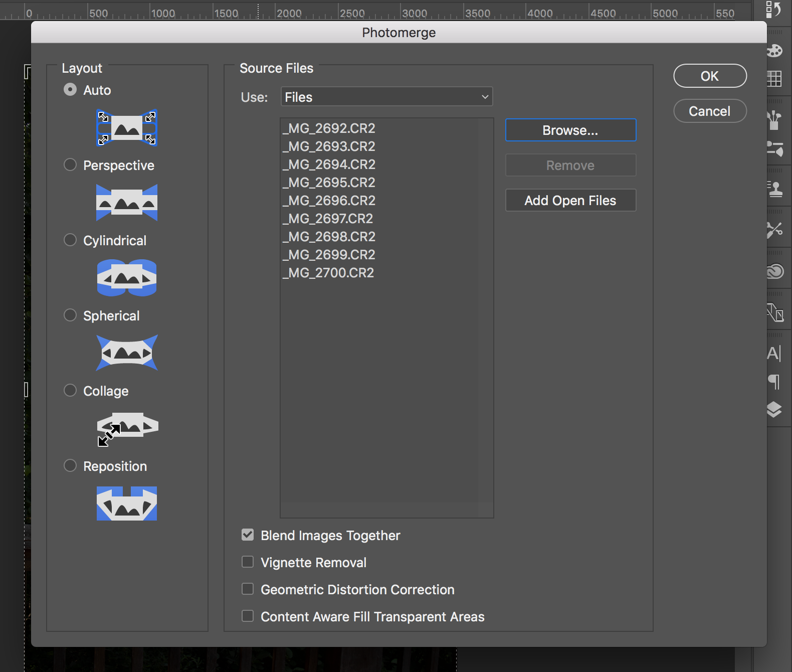Open the Color palette panel
Image resolution: width=792 pixels, height=672 pixels.
774,51
